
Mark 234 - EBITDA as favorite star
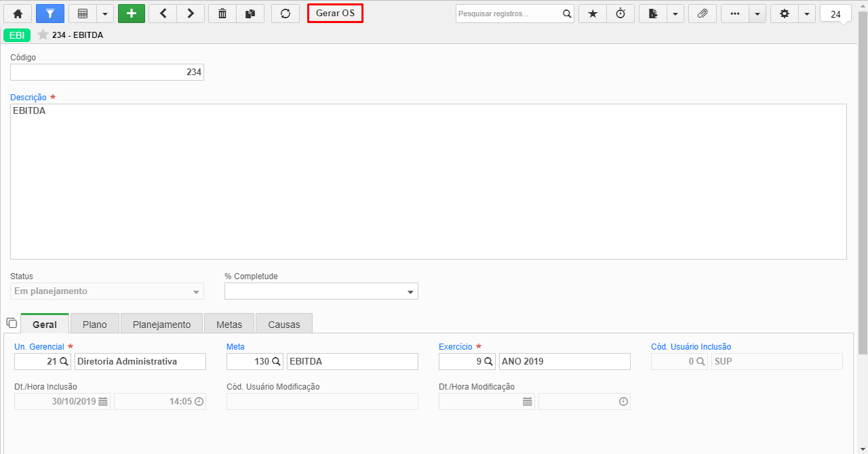[x=43, y=35]
